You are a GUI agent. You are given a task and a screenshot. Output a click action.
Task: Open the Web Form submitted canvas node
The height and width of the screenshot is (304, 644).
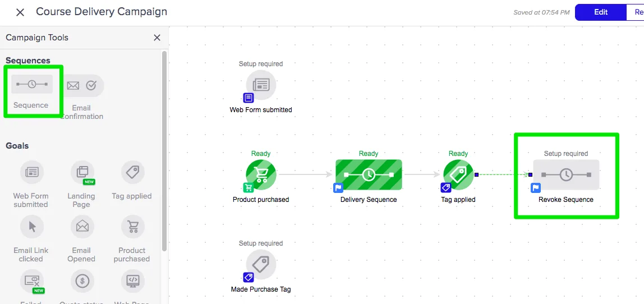pos(261,85)
